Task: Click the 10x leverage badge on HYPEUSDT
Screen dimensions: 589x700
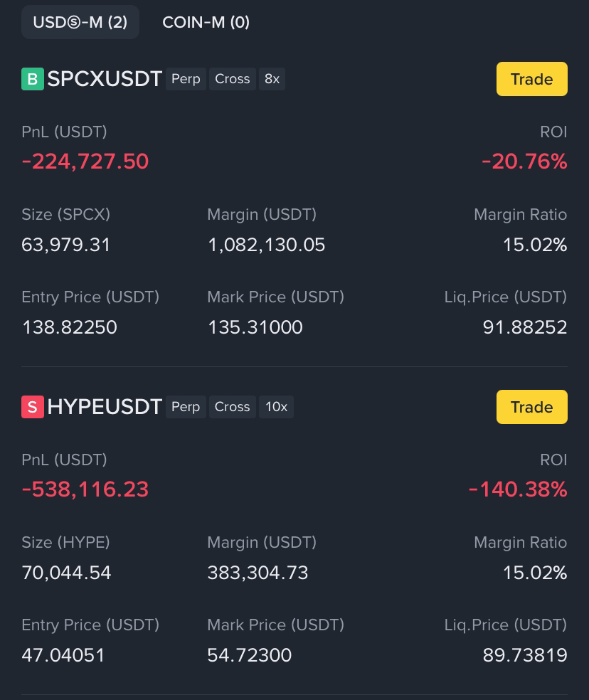Action: tap(277, 407)
